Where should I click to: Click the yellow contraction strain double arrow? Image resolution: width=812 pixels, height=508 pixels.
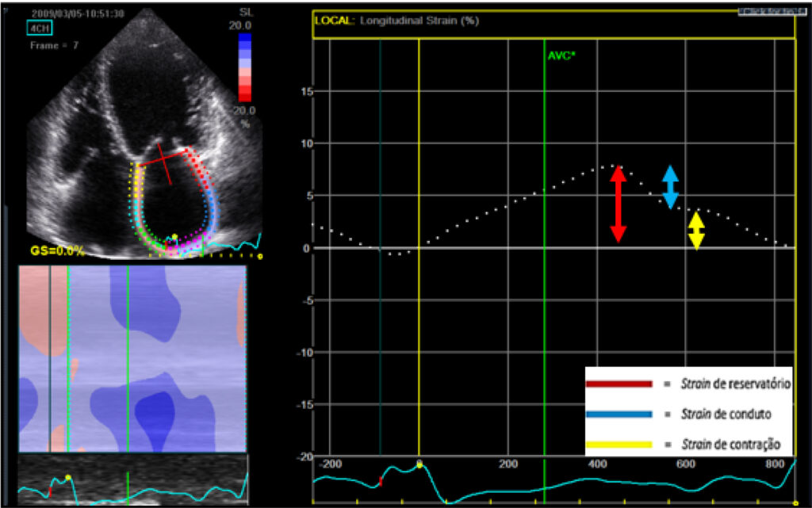coord(695,231)
